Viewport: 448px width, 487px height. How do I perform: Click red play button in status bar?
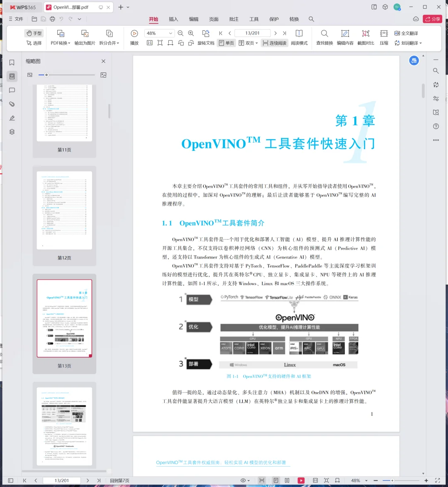point(301,480)
